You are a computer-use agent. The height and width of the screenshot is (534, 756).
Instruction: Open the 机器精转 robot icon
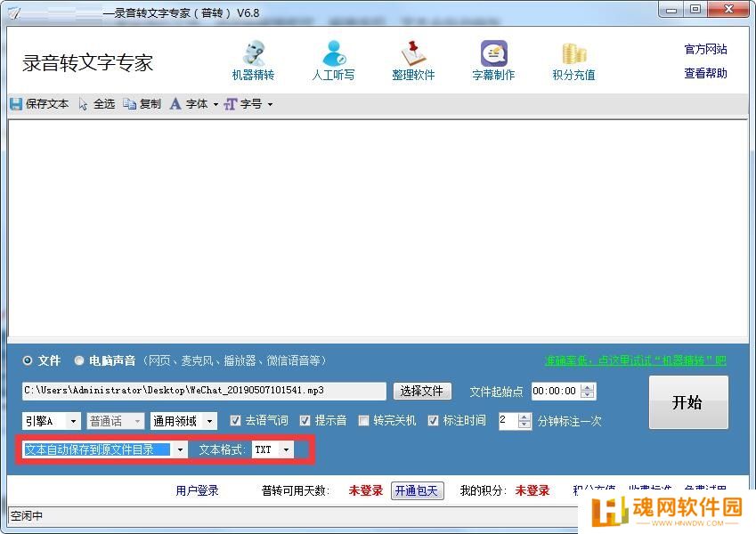point(254,53)
